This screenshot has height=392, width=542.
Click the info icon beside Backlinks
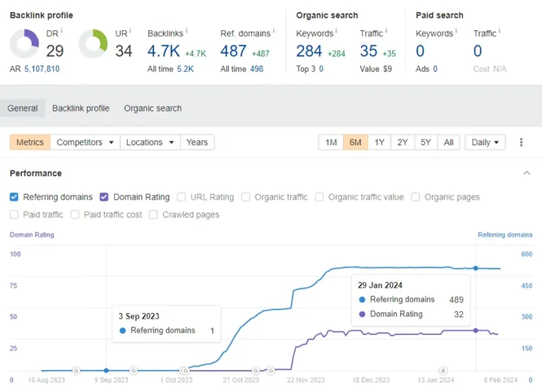point(186,31)
